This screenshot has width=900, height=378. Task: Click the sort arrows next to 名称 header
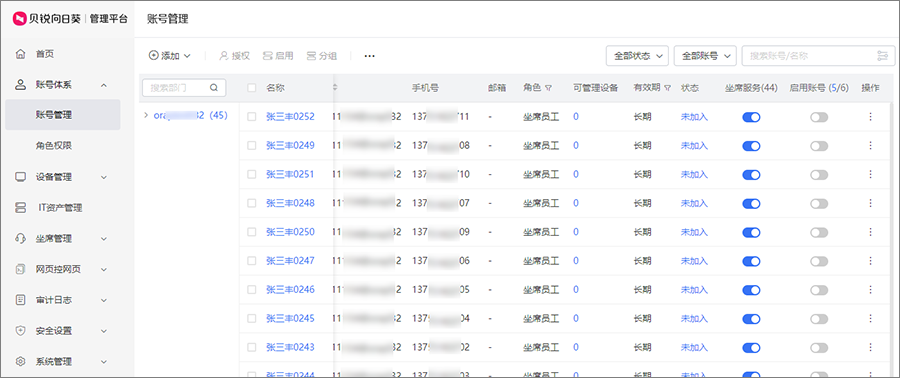click(x=335, y=88)
